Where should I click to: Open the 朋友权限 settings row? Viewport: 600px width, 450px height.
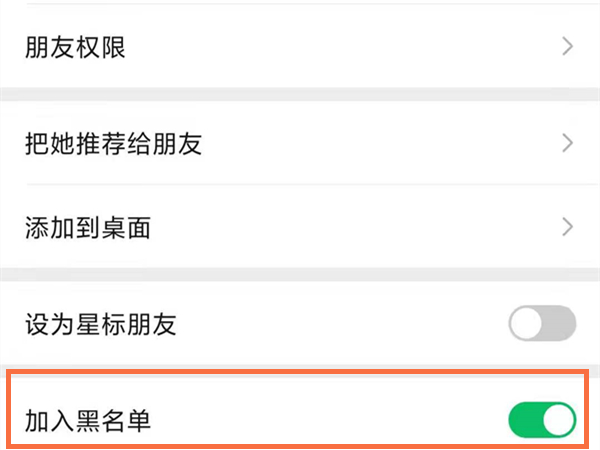point(76,47)
